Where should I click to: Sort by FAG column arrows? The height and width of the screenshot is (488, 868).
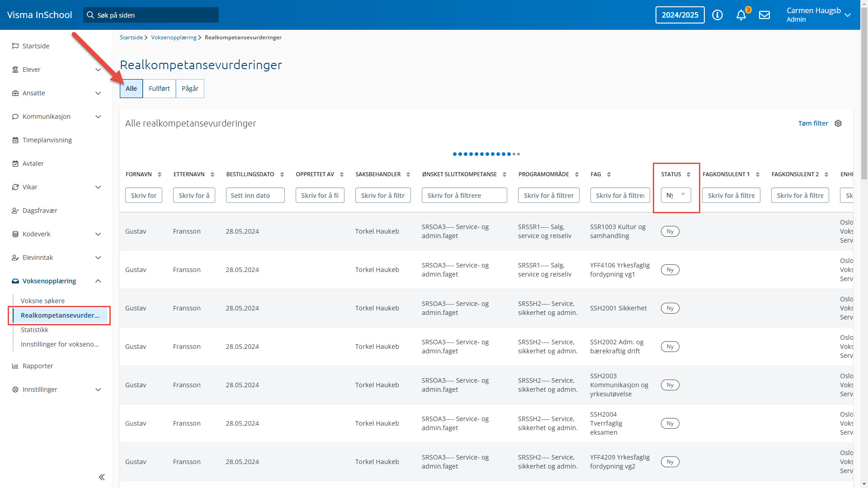(609, 174)
